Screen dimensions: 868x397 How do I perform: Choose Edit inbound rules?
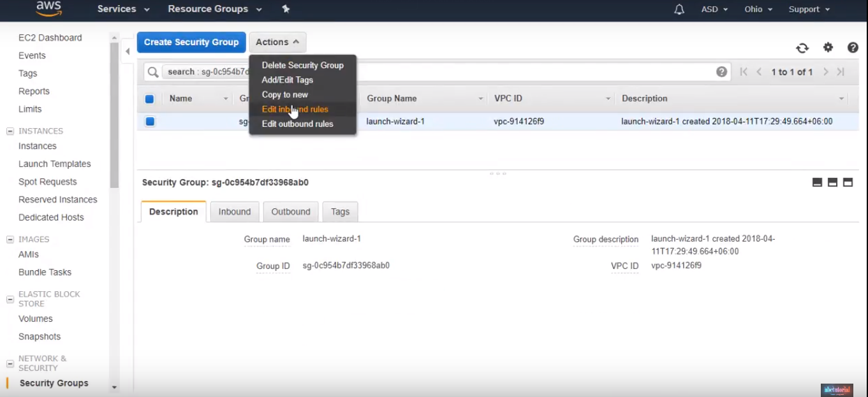point(302,109)
